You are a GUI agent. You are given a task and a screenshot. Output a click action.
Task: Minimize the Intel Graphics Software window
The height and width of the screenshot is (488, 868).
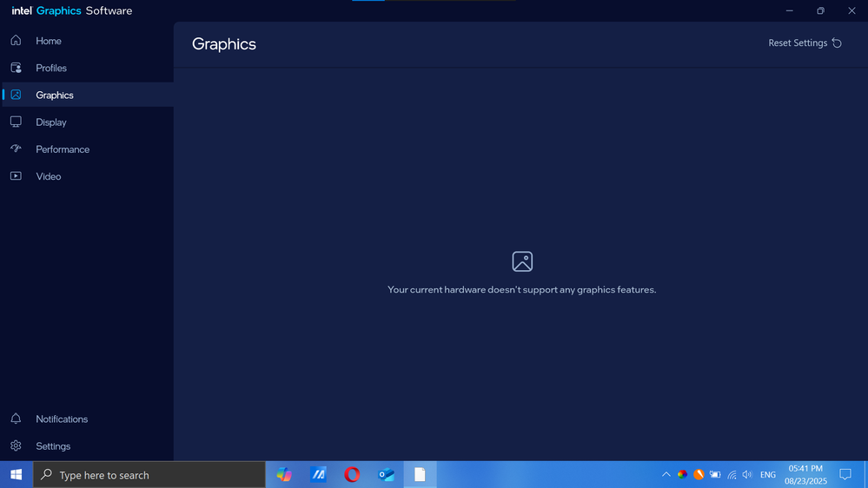[790, 11]
